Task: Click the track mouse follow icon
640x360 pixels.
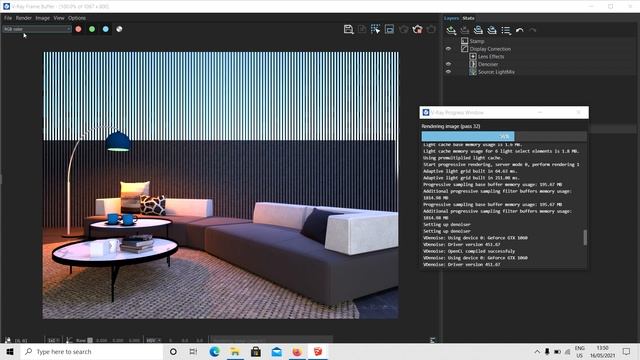Action: pyautogui.click(x=389, y=29)
